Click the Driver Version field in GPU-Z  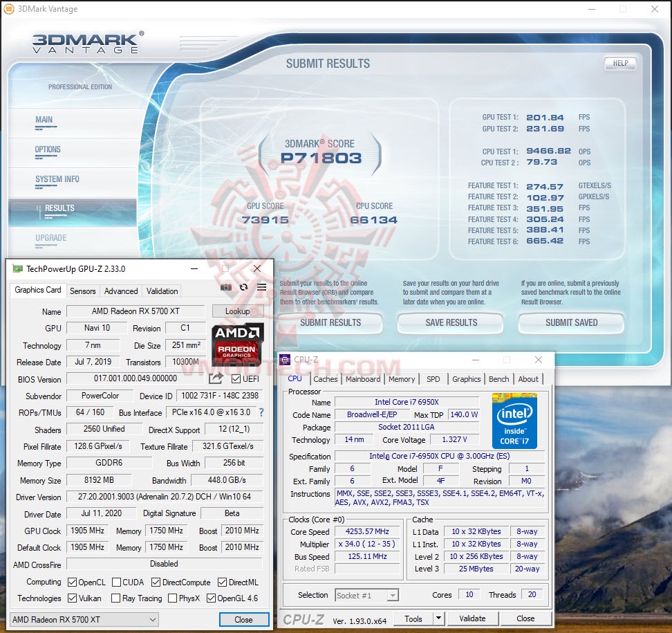tap(165, 497)
